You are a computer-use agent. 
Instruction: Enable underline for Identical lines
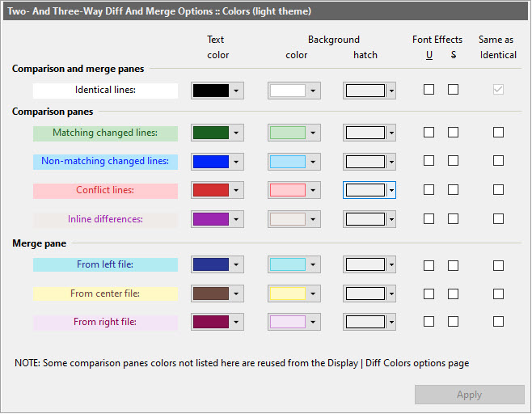pyautogui.click(x=429, y=90)
